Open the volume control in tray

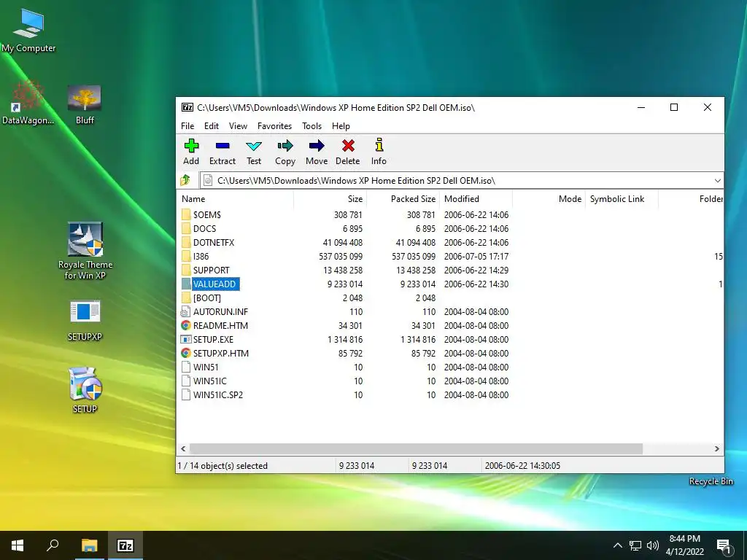[x=652, y=545]
